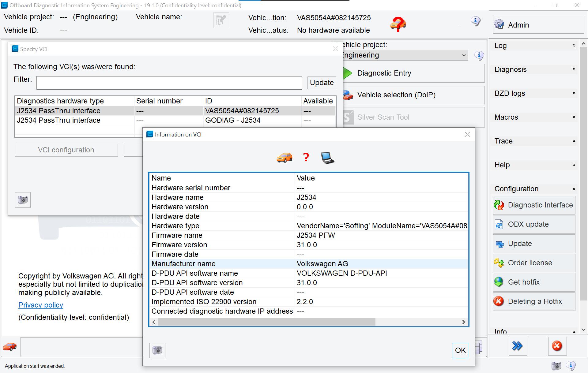Screen dimensions: 588x373
Task: Click right arrow of VCI info horizontal scrollbar
Action: [x=464, y=322]
